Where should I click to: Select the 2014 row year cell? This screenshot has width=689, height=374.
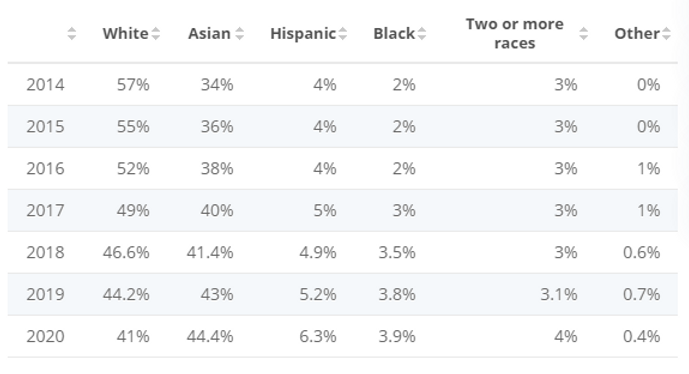tap(45, 84)
